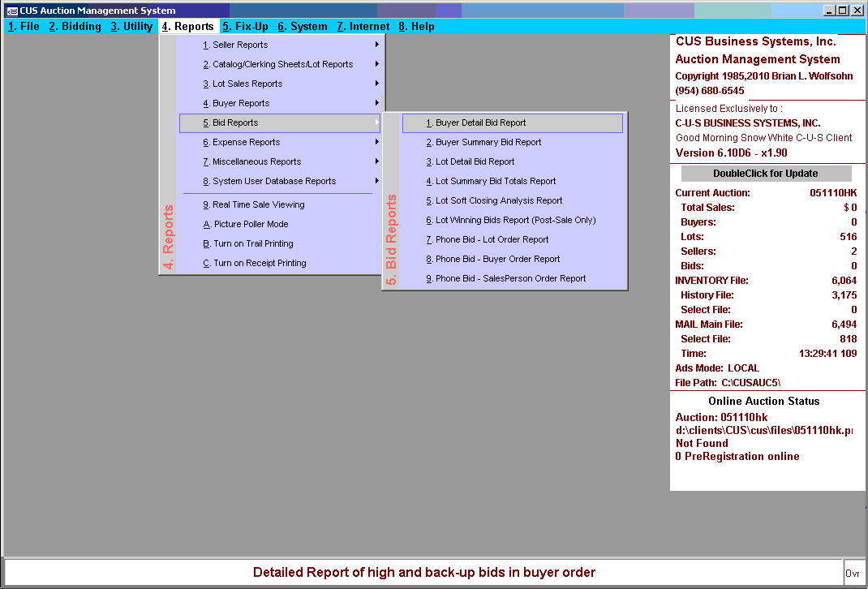
Task: Open the 5. Fix-Up menu
Action: [245, 26]
